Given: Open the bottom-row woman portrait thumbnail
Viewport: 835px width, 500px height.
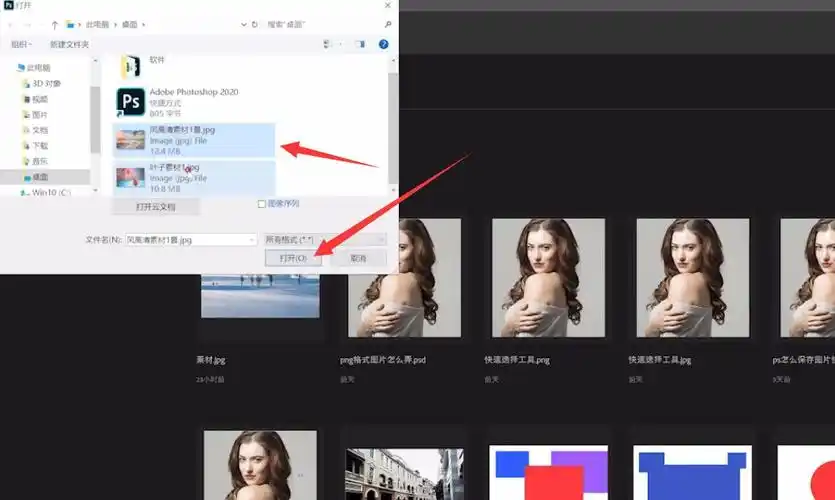Looking at the screenshot, I should (x=260, y=465).
